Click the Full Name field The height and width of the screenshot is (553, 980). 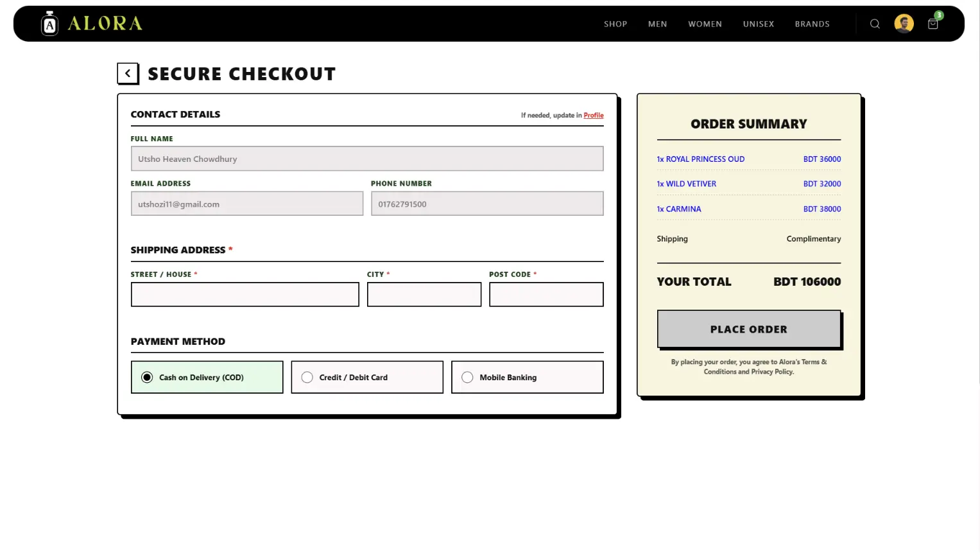366,159
